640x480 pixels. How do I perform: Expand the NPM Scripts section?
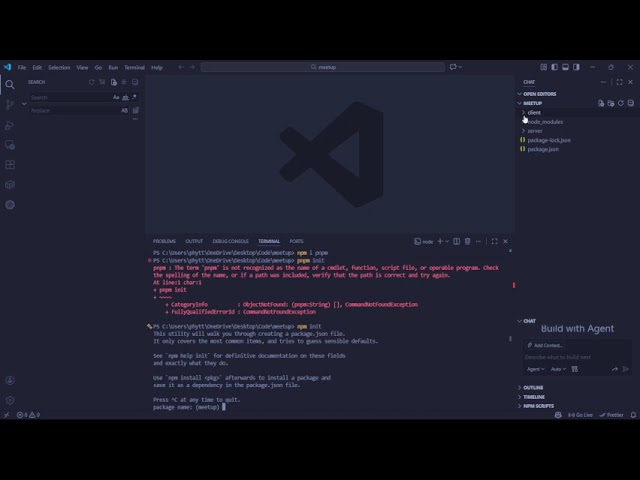tap(536, 406)
